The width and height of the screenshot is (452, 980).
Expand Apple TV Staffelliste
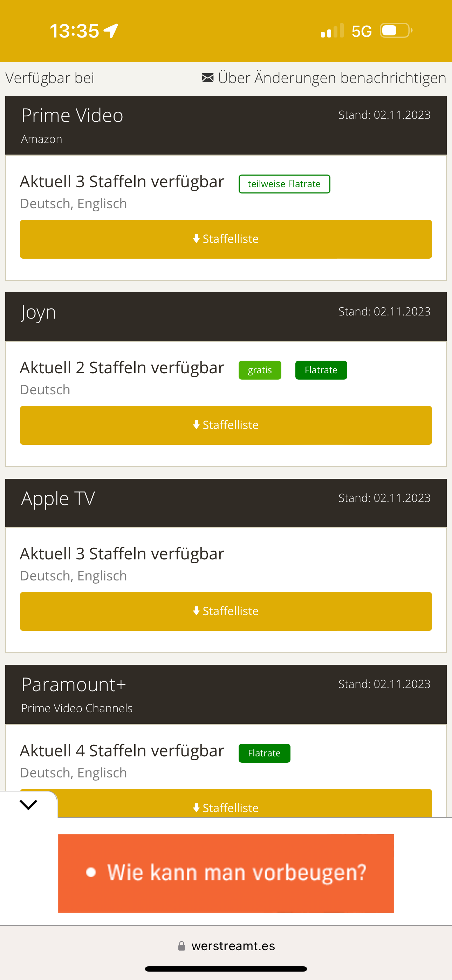point(226,611)
